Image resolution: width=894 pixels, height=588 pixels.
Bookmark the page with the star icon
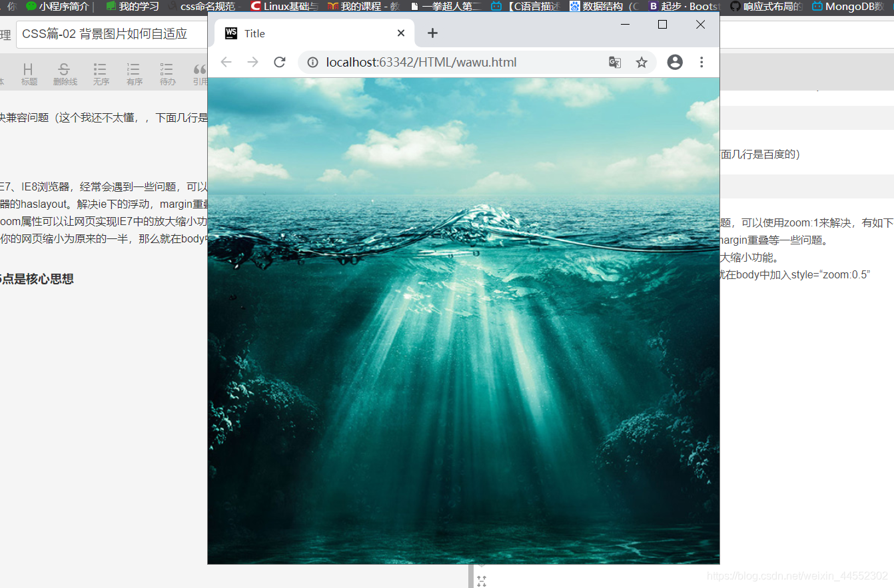[x=641, y=62]
